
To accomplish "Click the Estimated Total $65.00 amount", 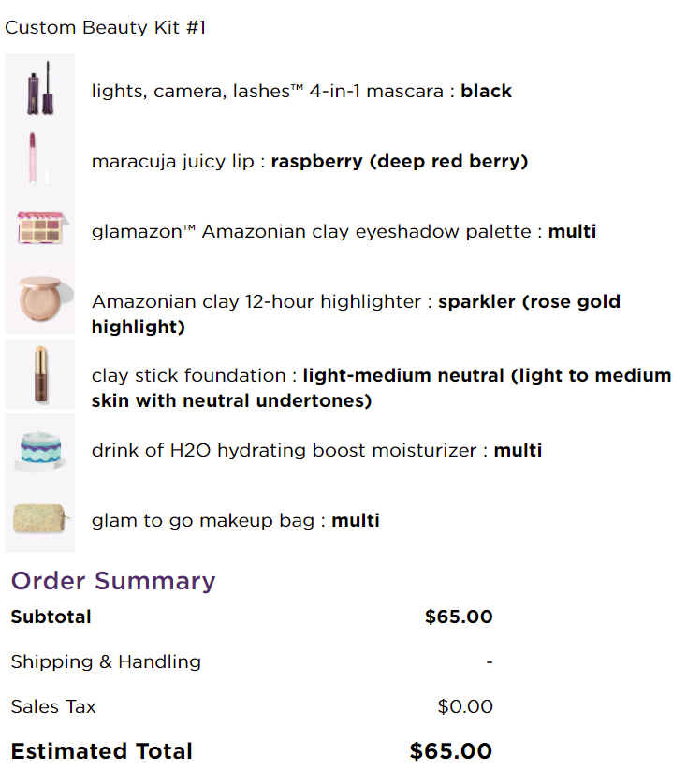I will tap(450, 751).
